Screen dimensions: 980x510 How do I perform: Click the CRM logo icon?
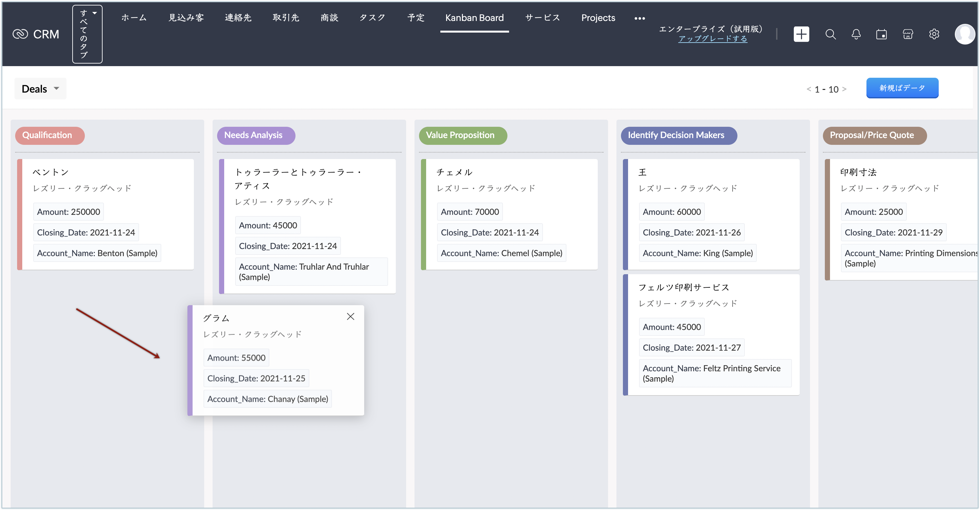click(x=20, y=34)
